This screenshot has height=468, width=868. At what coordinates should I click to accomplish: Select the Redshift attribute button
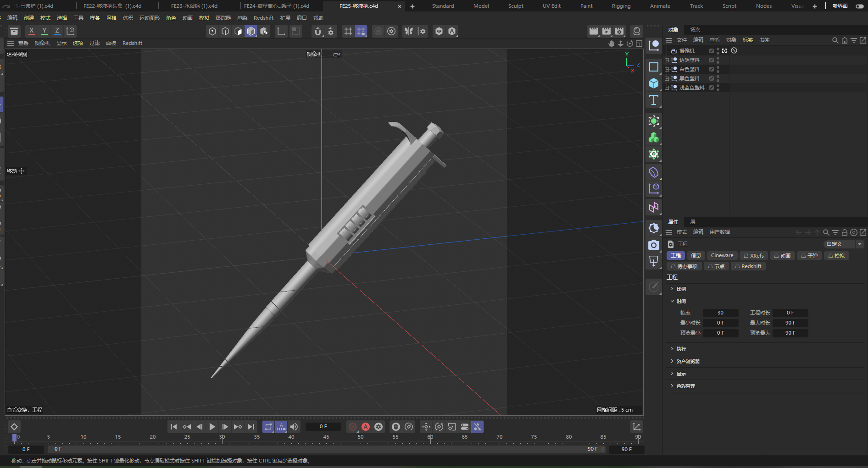748,266
